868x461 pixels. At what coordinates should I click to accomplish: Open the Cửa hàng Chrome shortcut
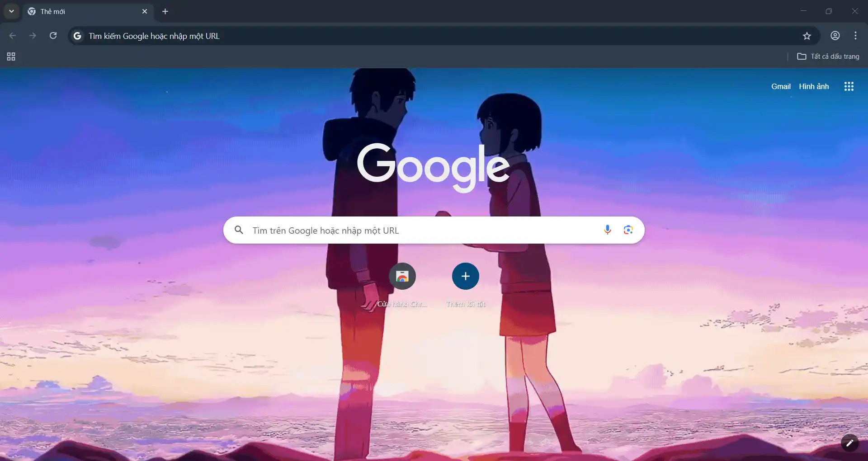tap(402, 276)
